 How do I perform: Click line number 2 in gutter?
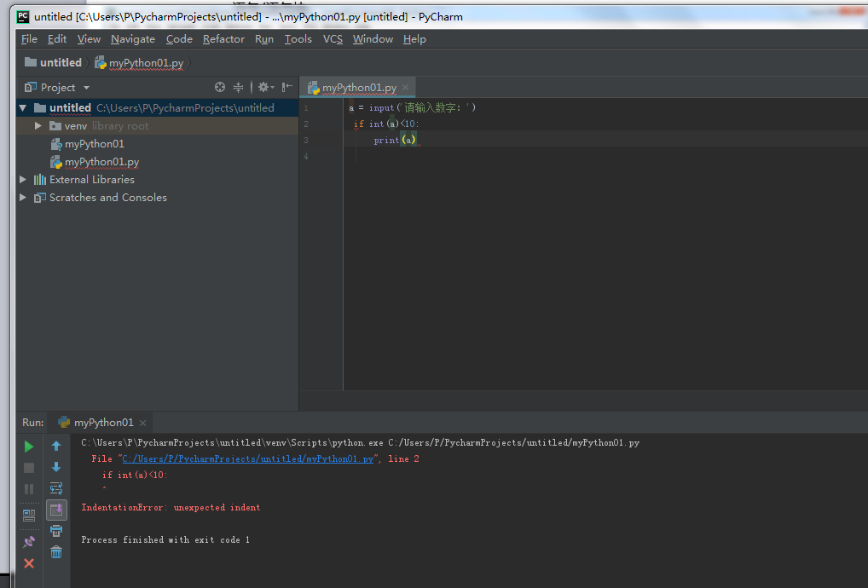(306, 124)
